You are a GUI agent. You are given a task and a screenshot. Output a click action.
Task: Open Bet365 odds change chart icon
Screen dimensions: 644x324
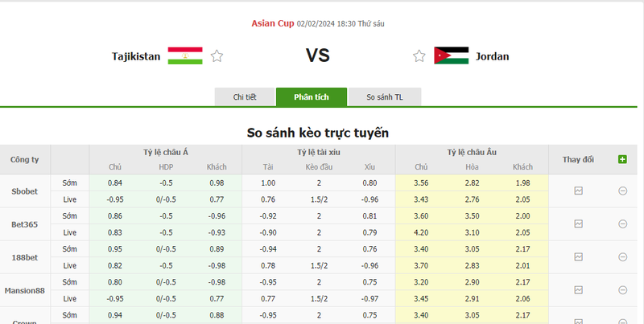point(578,224)
